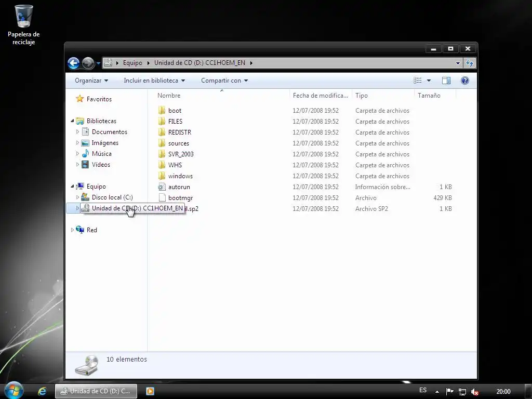Select the windows folder icon
The height and width of the screenshot is (399, 532).
[x=162, y=176]
